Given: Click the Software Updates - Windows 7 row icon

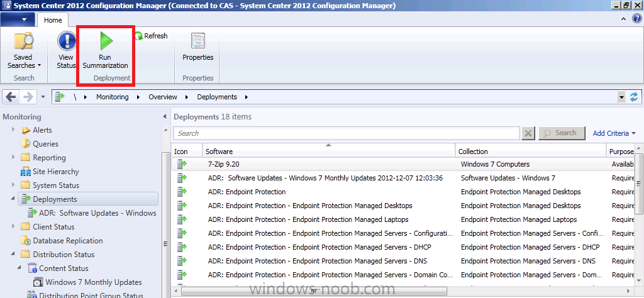Looking at the screenshot, I should [x=182, y=178].
